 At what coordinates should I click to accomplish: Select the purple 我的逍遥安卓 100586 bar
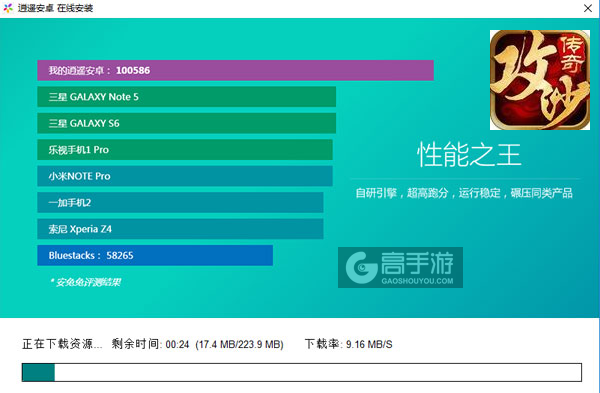click(x=235, y=70)
